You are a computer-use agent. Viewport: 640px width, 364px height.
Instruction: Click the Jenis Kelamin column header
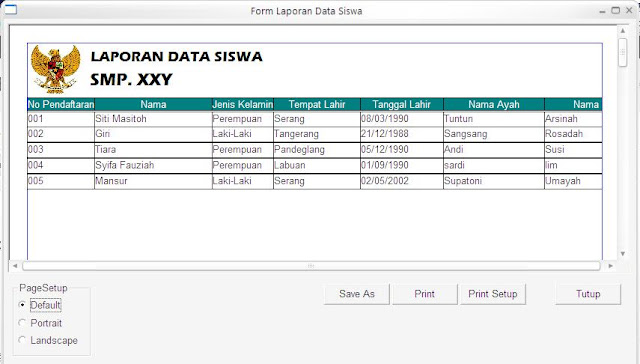[242, 104]
